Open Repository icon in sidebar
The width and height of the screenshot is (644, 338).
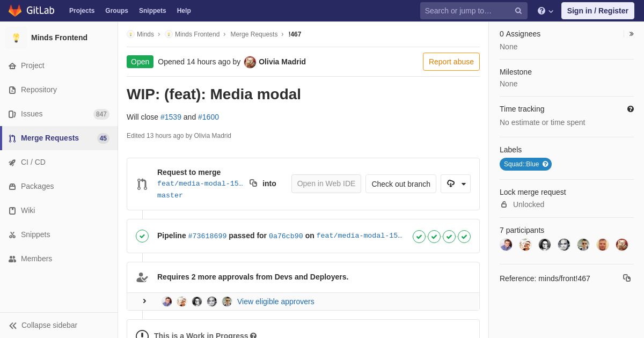click(x=12, y=90)
